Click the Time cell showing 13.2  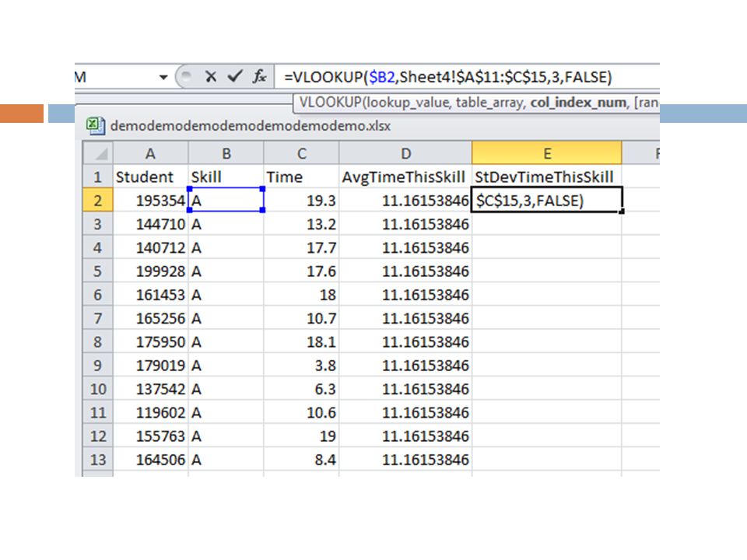(x=302, y=224)
